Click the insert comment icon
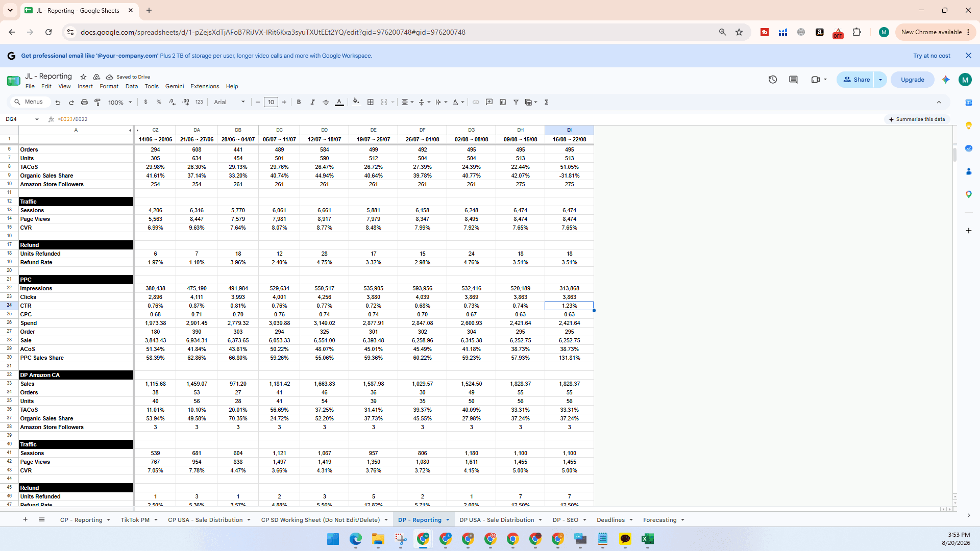The width and height of the screenshot is (980, 551). point(489,102)
